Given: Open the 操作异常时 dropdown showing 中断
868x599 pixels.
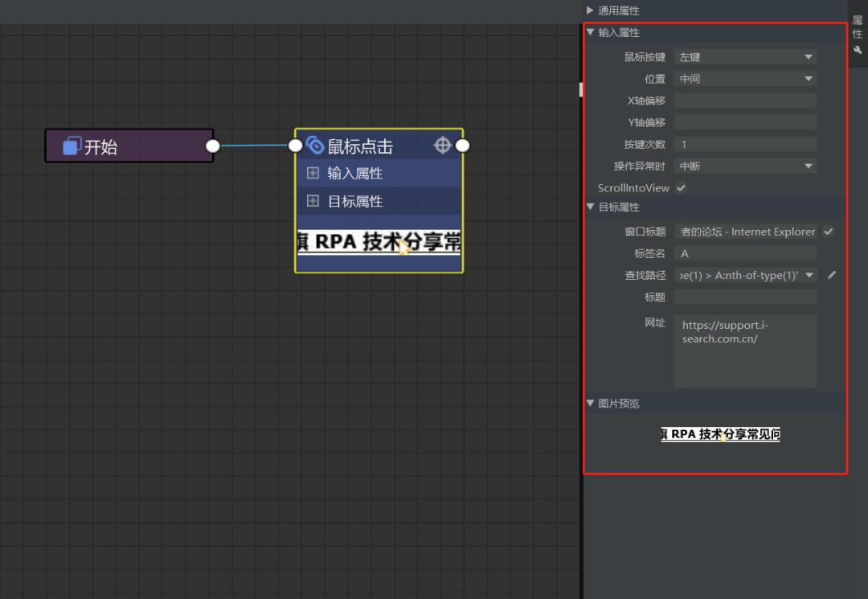Looking at the screenshot, I should pos(745,166).
